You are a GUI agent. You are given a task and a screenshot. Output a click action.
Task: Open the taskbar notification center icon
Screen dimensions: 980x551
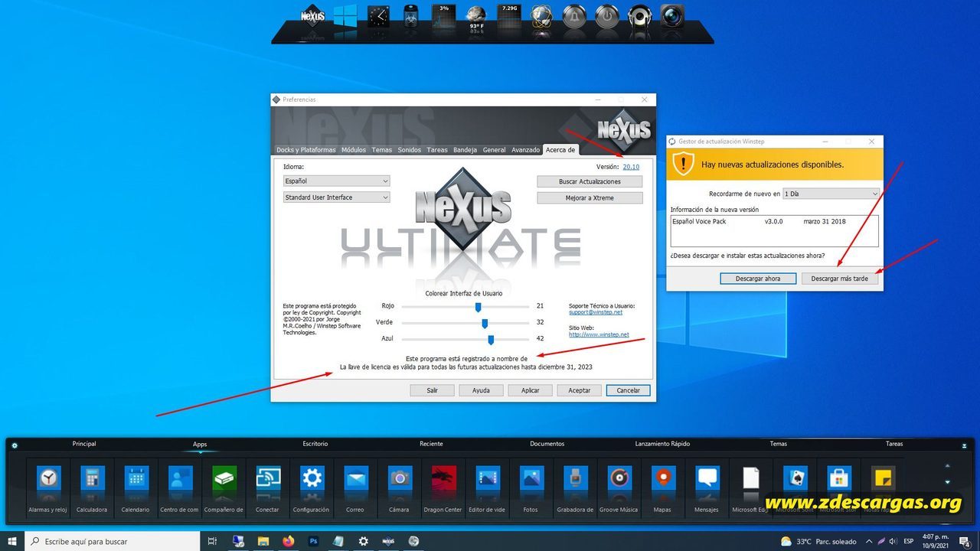[965, 542]
